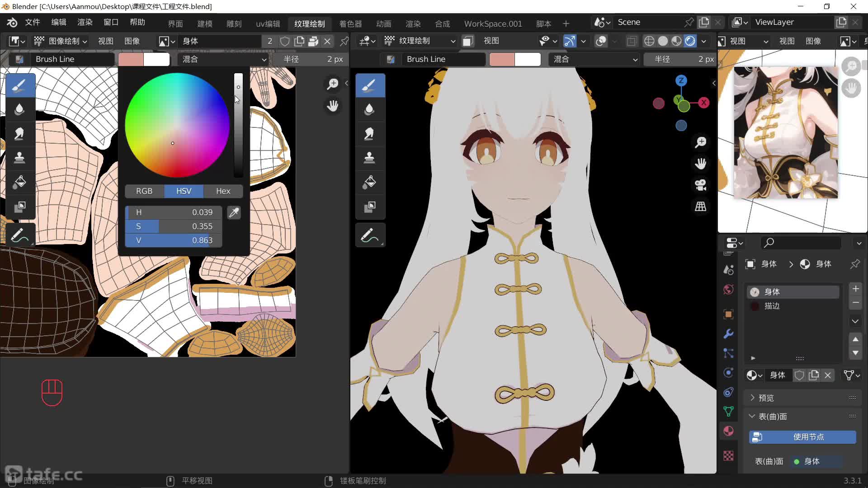The height and width of the screenshot is (488, 868).
Task: Add a new workspace with plus tab
Action: tap(566, 23)
